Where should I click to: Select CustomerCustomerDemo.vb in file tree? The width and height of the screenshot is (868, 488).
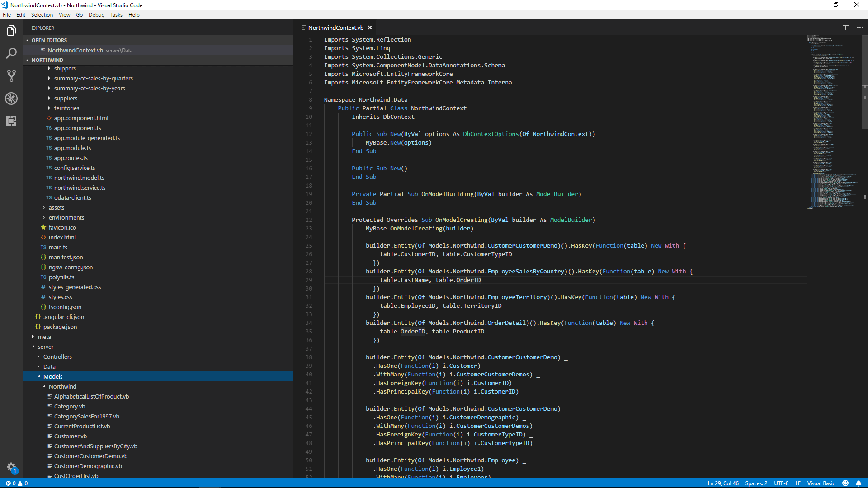90,456
